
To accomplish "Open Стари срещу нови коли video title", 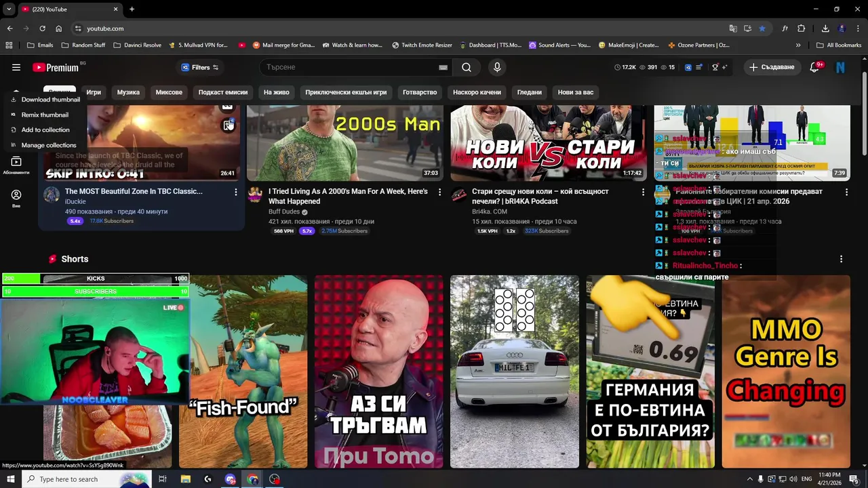I will (540, 197).
